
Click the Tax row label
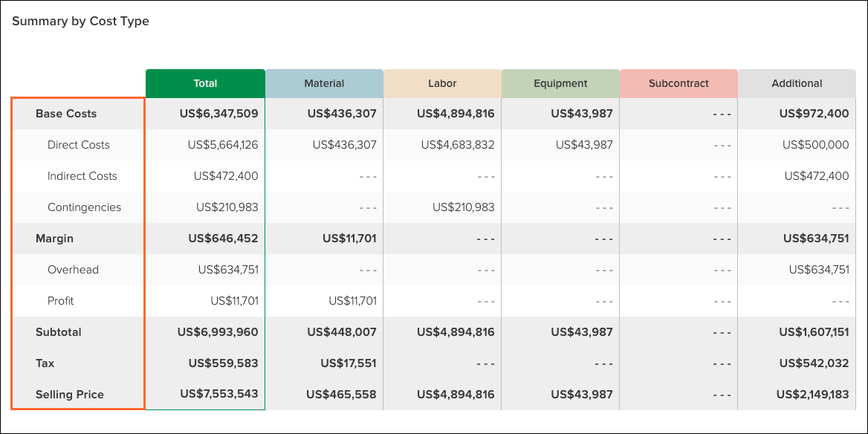(x=45, y=363)
